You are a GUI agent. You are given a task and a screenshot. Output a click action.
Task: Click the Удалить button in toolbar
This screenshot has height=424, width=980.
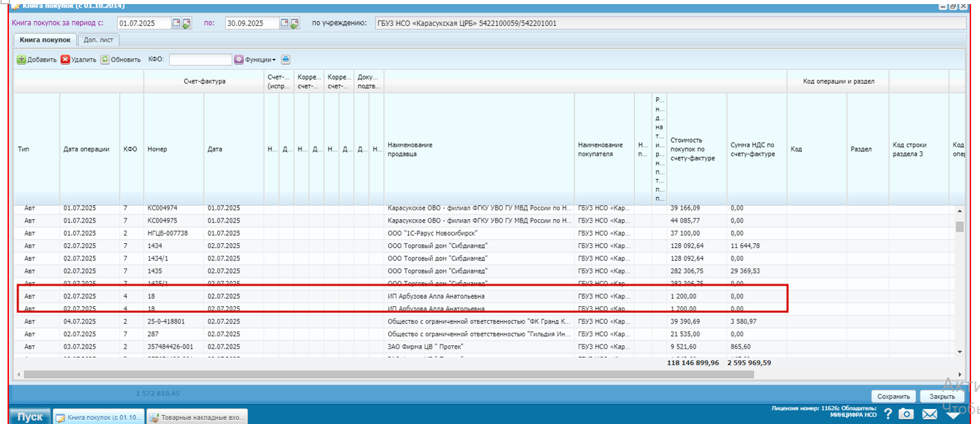click(79, 60)
